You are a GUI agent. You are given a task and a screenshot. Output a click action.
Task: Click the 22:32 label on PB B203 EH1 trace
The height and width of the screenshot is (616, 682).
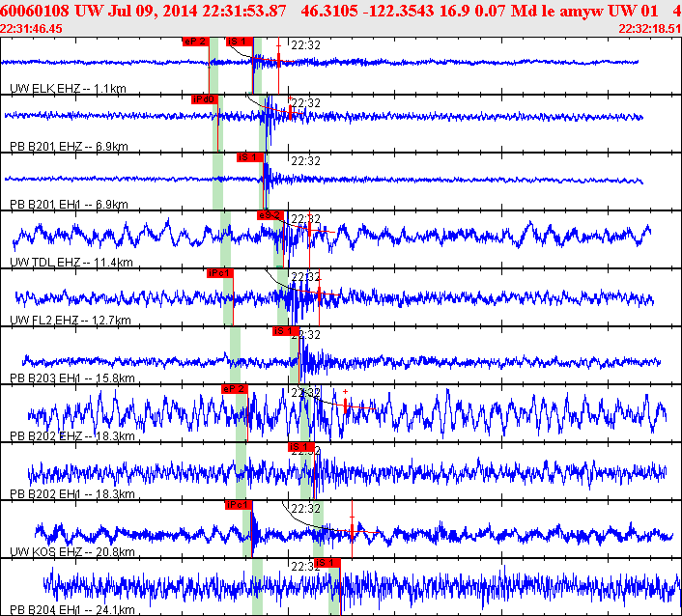(x=306, y=335)
